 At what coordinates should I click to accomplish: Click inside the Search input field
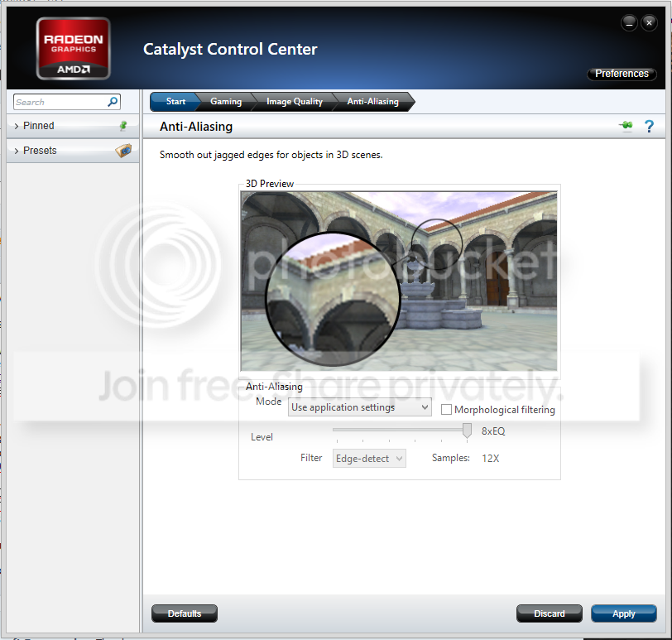click(x=60, y=102)
